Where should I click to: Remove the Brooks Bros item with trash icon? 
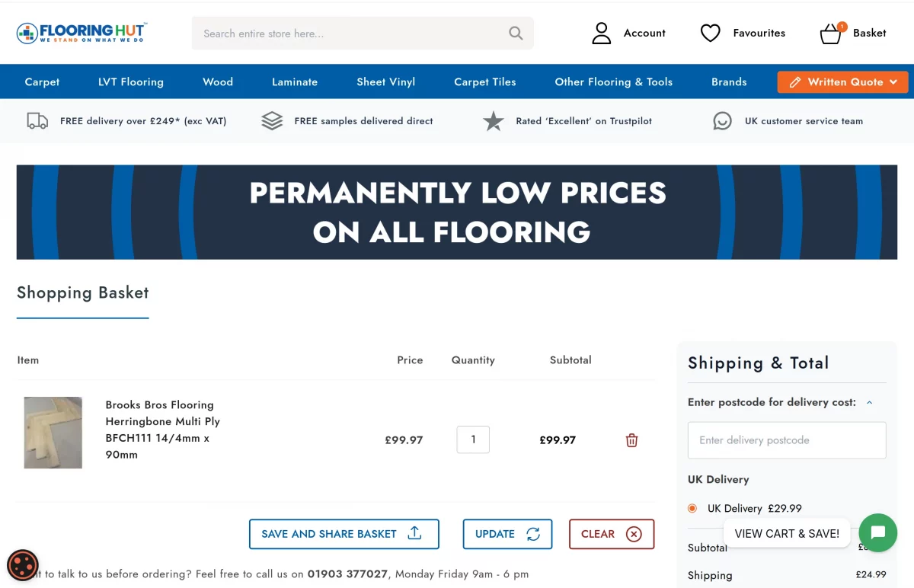click(631, 440)
